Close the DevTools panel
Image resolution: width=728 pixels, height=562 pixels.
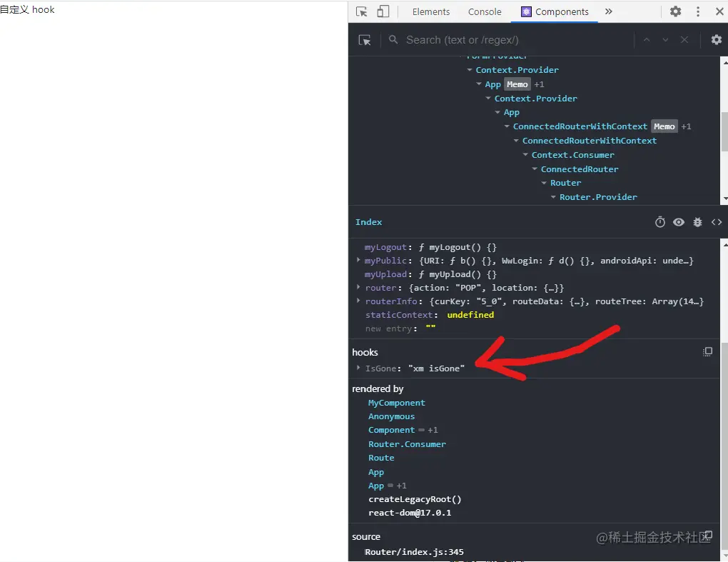[719, 11]
